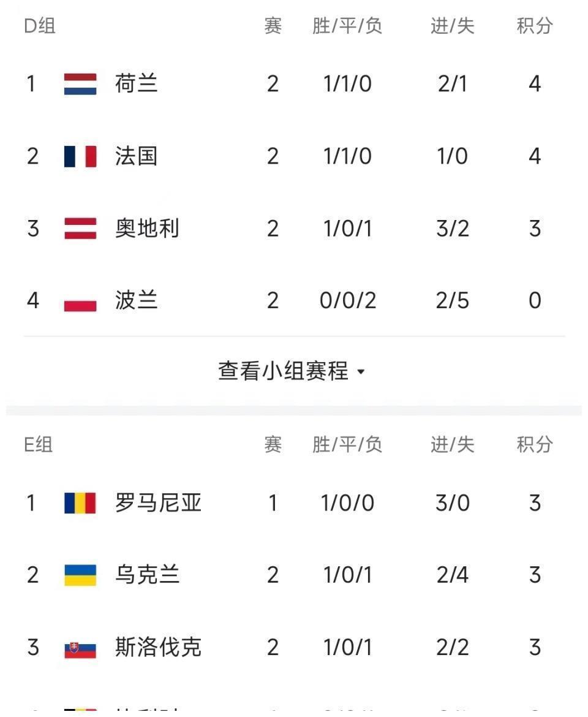
Task: Click the E组 group header
Action: [x=38, y=445]
